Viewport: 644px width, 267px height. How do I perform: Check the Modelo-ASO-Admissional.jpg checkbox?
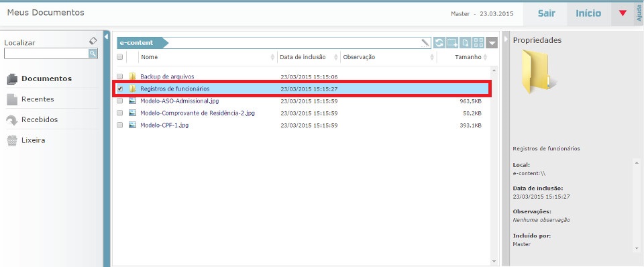[120, 101]
